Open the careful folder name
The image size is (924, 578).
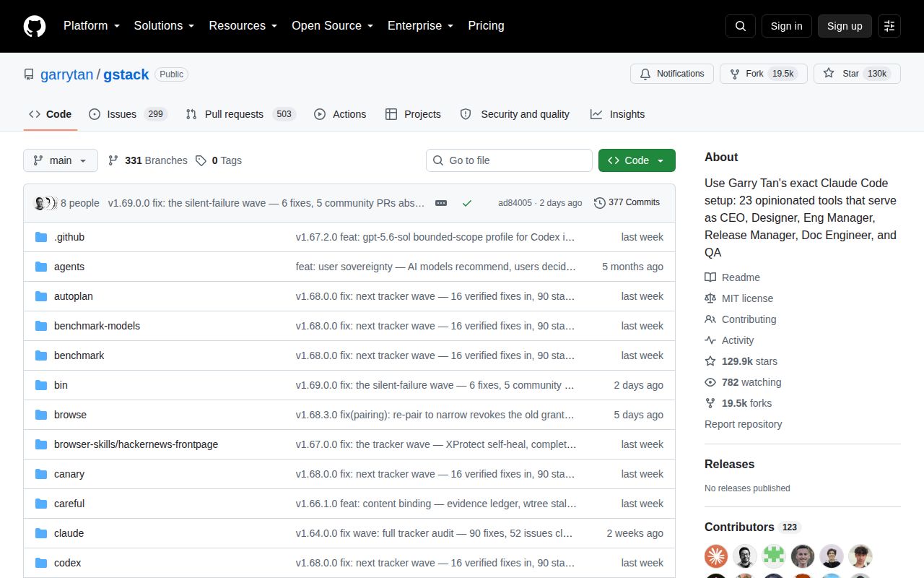pos(69,504)
